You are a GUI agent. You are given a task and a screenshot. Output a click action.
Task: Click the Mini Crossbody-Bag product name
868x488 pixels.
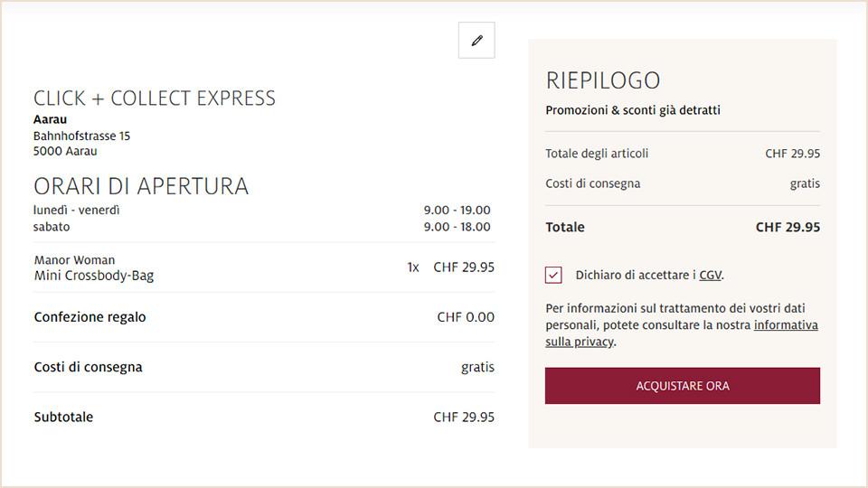[x=94, y=276]
